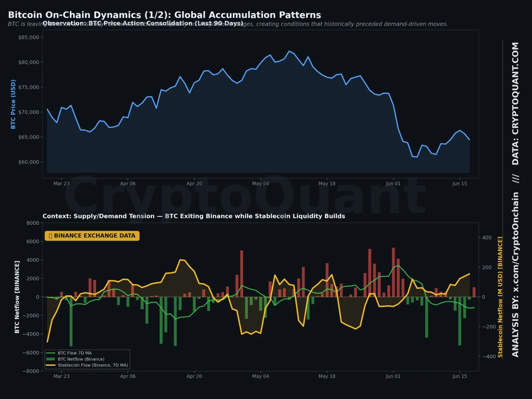
Task: Click the 8000 tick on the BTC Netflow axis
Action: pyautogui.click(x=33, y=223)
